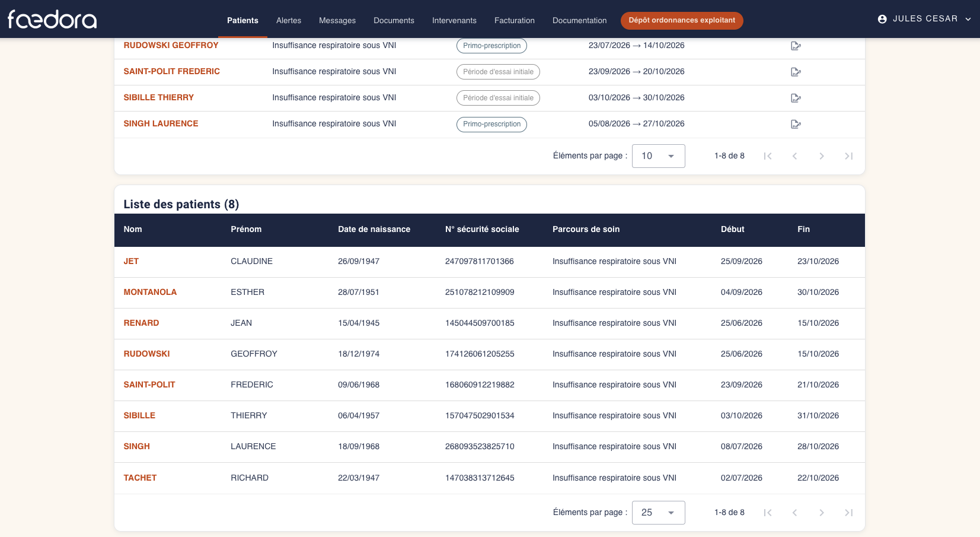The height and width of the screenshot is (537, 980).
Task: Open patient SAINT-POLIT in the patients list
Action: click(x=149, y=385)
